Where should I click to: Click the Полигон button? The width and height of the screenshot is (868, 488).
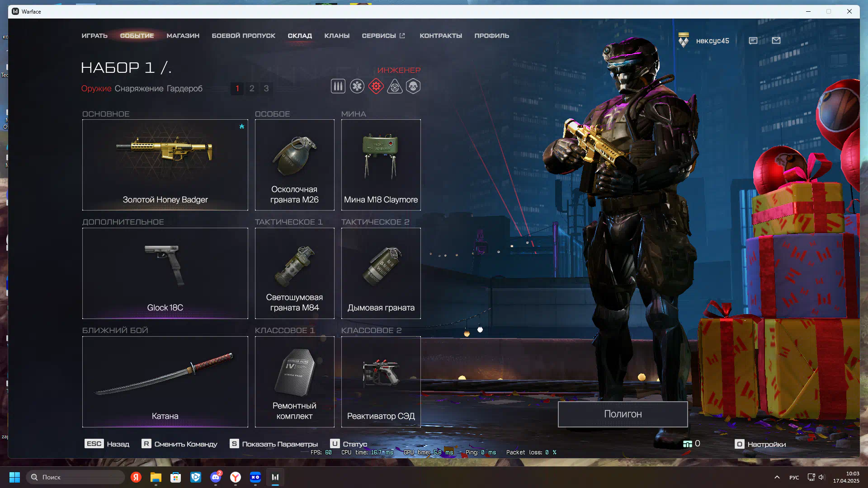[x=623, y=414]
